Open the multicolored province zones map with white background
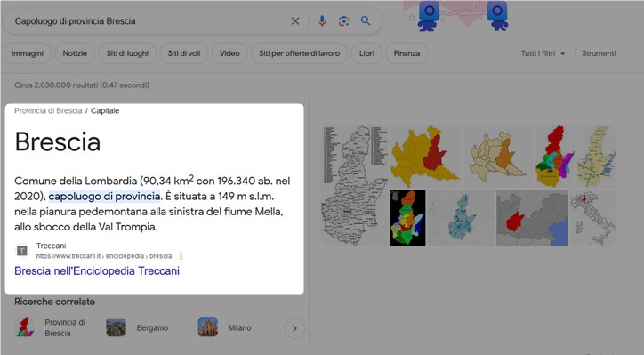The image size is (644, 355). [x=554, y=157]
